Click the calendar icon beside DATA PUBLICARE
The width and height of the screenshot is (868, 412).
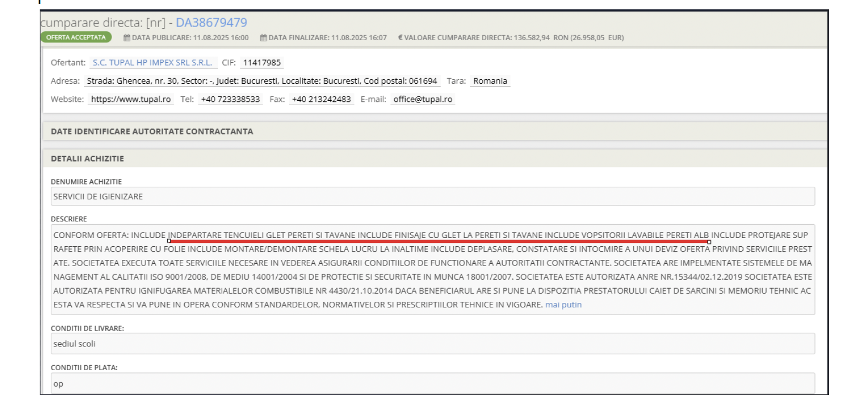pyautogui.click(x=127, y=38)
